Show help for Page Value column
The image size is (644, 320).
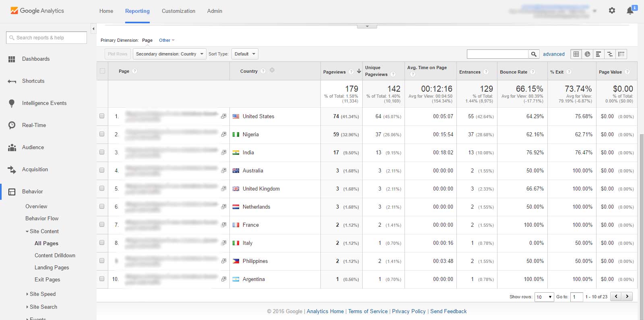click(627, 72)
